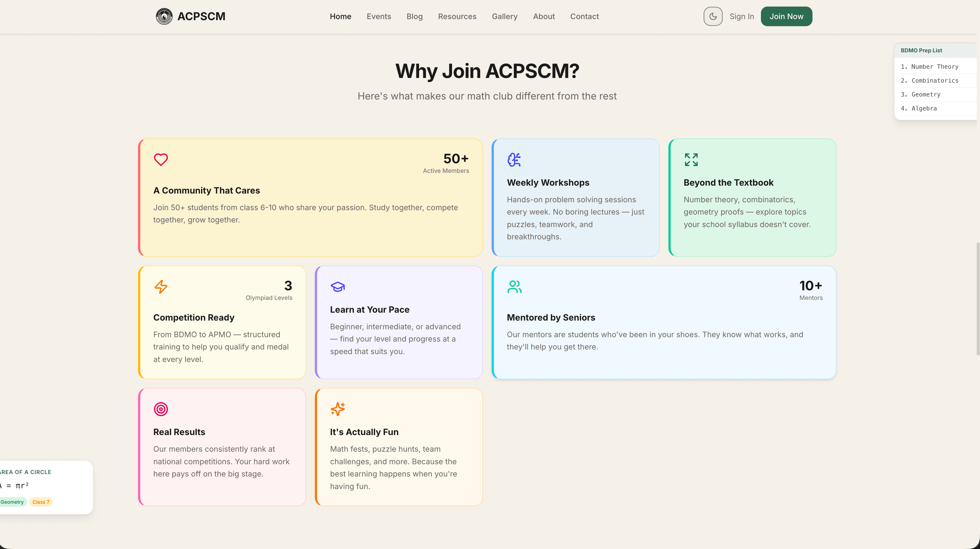The image size is (980, 549).
Task: Go to the Home nav item
Action: pos(340,16)
